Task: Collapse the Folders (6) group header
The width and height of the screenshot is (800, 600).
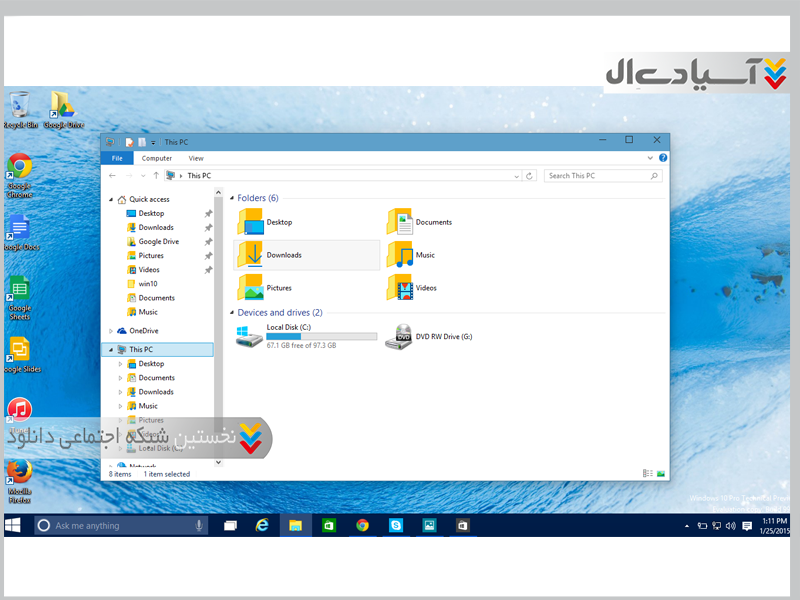Action: pos(231,199)
